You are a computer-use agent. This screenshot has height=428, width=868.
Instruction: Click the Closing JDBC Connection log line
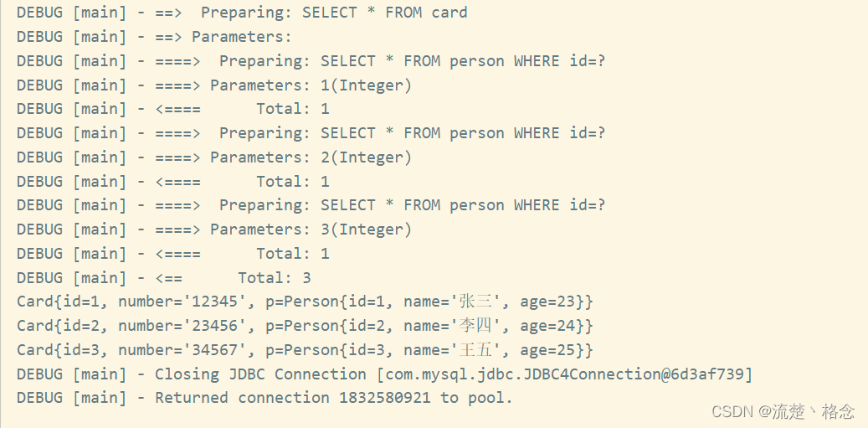[385, 374]
